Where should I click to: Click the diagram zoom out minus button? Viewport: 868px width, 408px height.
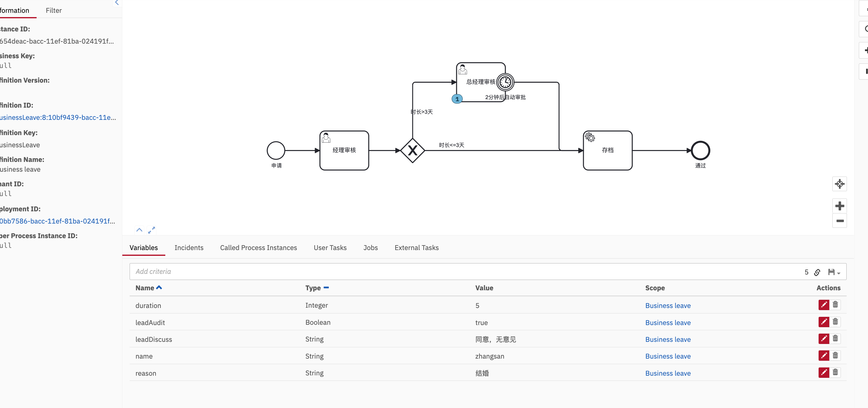(x=839, y=221)
